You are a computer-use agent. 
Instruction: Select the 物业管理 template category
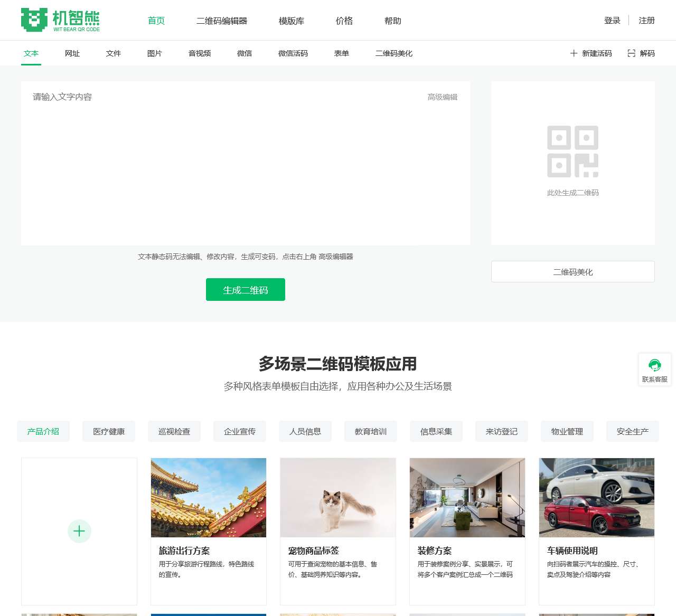pos(567,431)
